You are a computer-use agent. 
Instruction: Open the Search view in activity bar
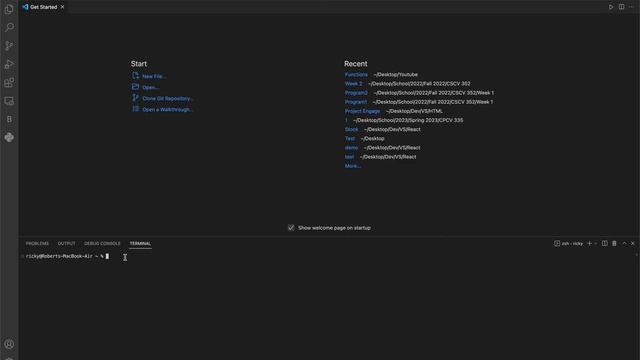pyautogui.click(x=9, y=27)
